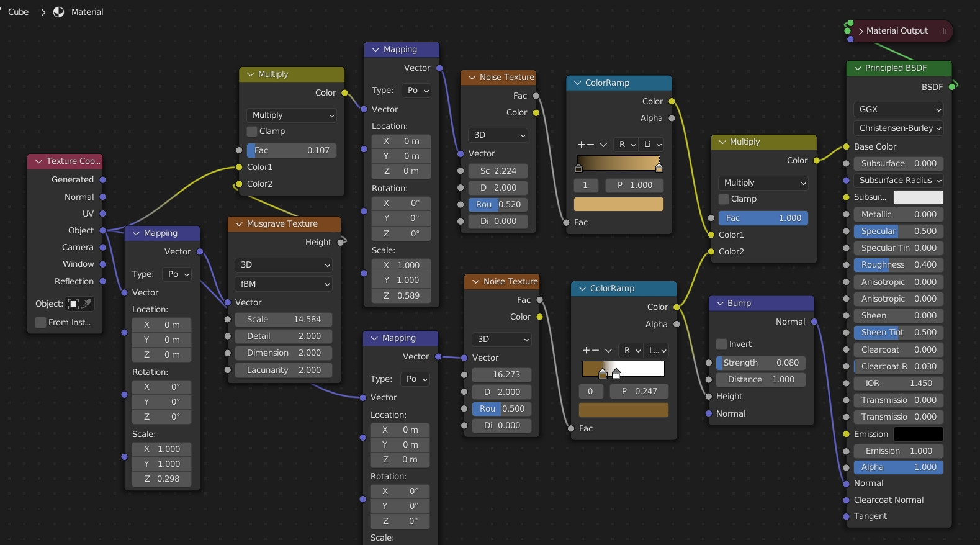Click the upper ColorRamp tan color swatch
This screenshot has width=980, height=545.
click(619, 204)
